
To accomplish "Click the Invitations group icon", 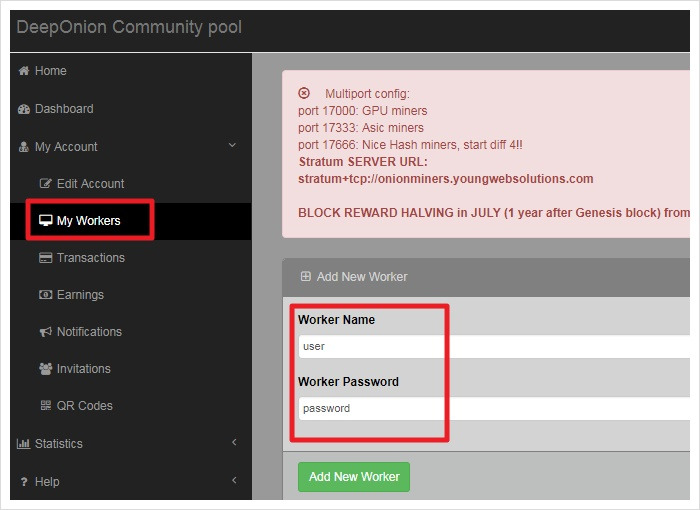I will (46, 369).
